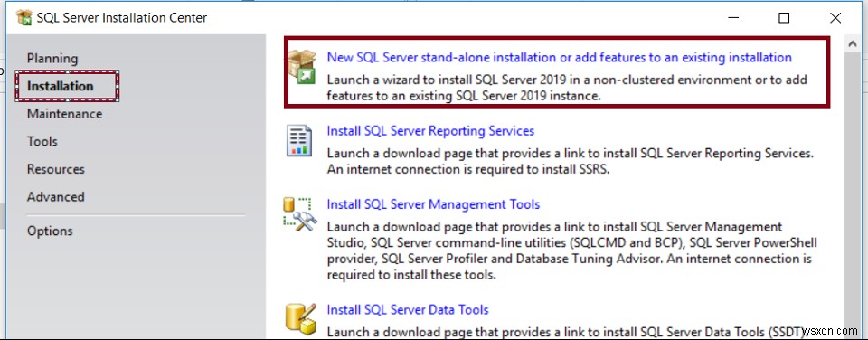Open Install SQL Server Management Tools link
The height and width of the screenshot is (340, 868).
click(433, 204)
